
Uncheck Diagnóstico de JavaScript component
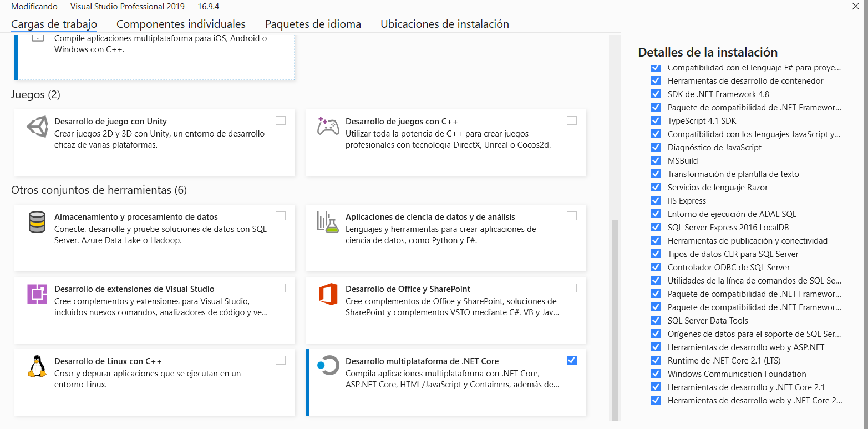[x=656, y=148]
